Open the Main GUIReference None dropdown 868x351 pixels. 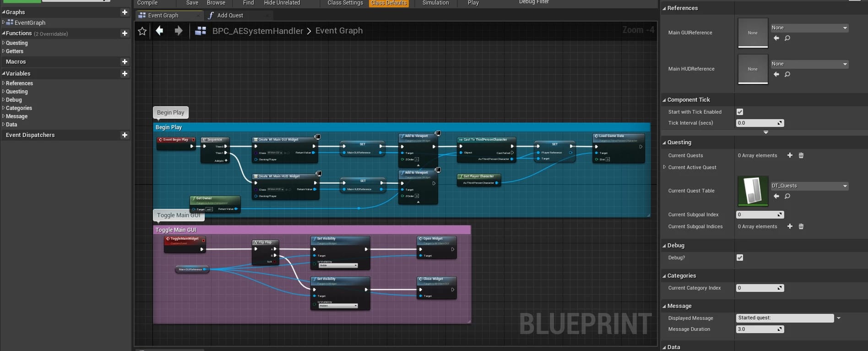click(x=809, y=27)
